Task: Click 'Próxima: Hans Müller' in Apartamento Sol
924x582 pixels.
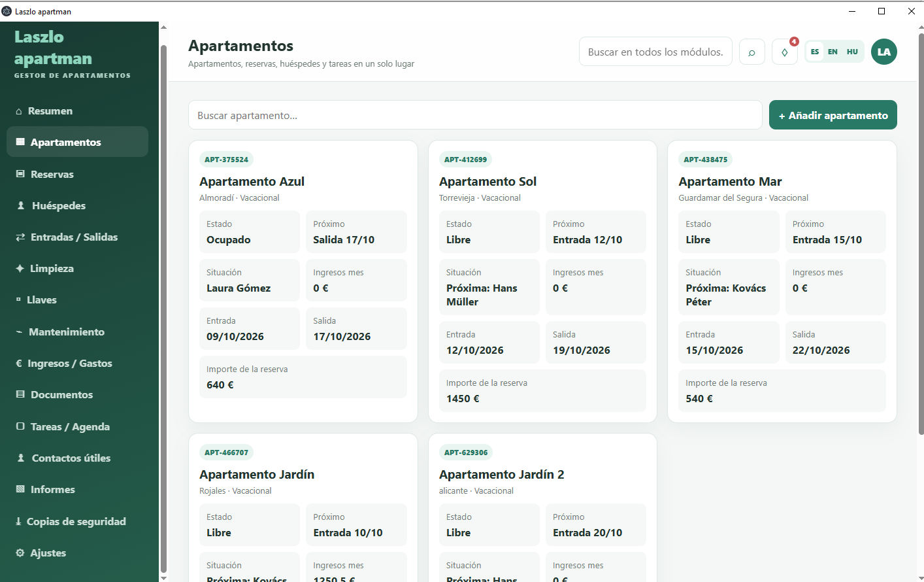Action: tap(482, 295)
